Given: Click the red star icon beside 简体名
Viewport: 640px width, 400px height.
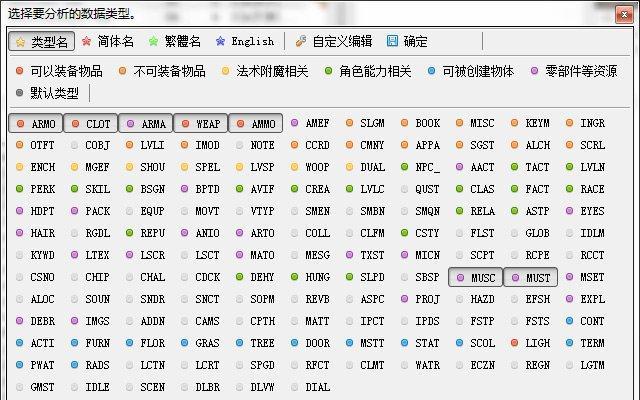Looking at the screenshot, I should coord(86,41).
